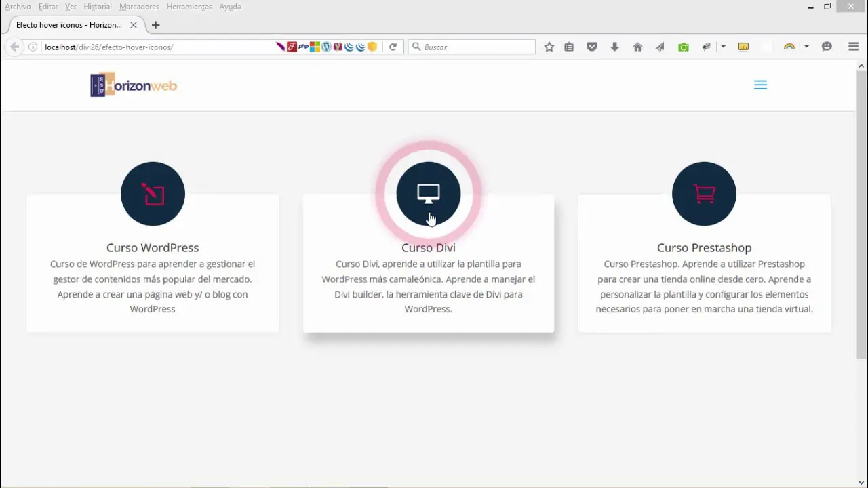The width and height of the screenshot is (868, 488).
Task: Click the yellow shield bookmark icon
Action: (372, 47)
